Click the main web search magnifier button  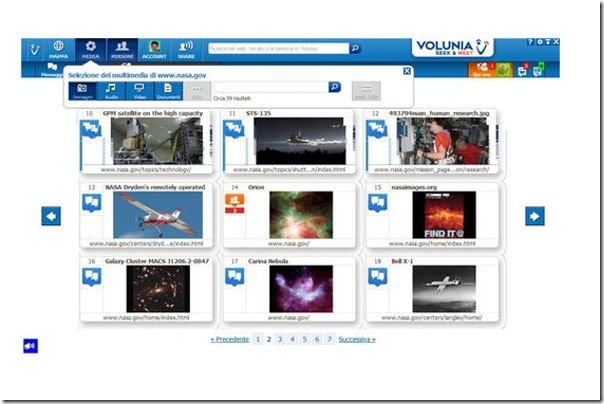(355, 49)
